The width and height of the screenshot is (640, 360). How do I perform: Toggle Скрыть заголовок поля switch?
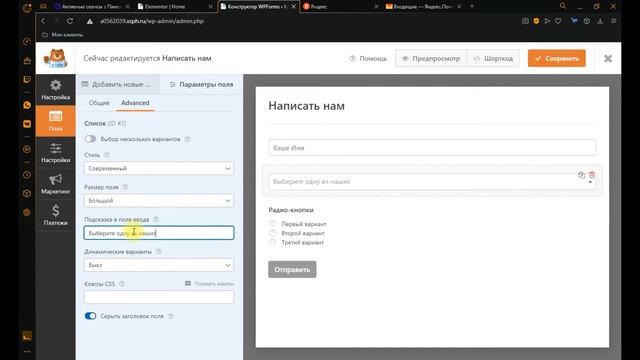tap(90, 316)
